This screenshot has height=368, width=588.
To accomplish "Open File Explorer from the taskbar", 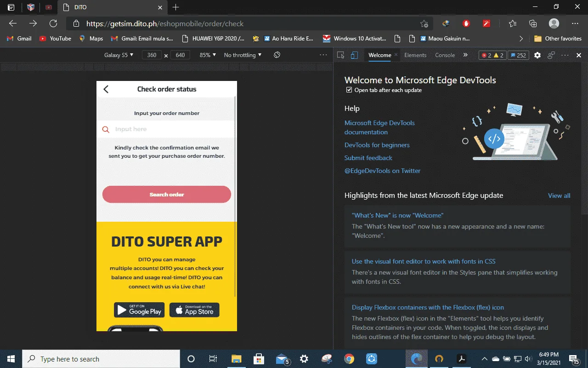I will 236,359.
